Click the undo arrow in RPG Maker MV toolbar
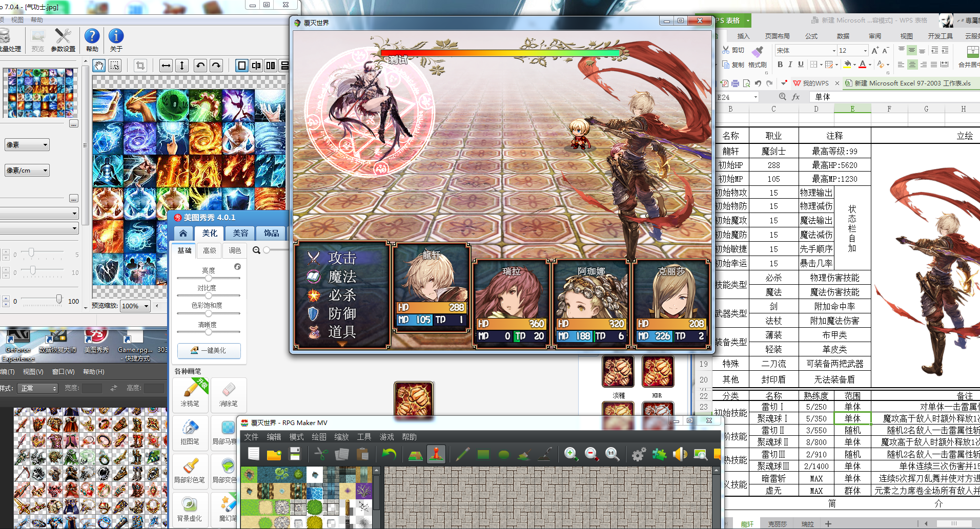Screen dimensions: 980x529 [x=390, y=454]
